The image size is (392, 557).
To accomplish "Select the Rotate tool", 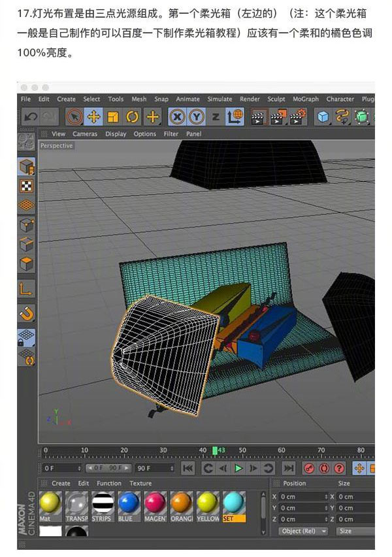I will coord(133,116).
